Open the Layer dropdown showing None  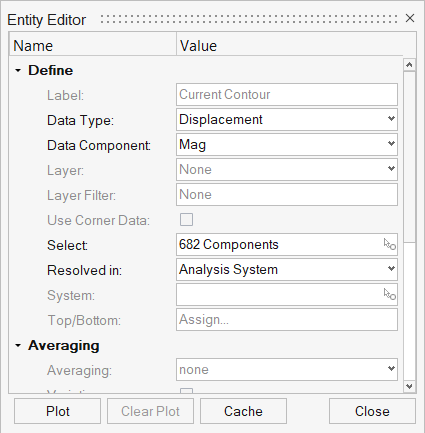point(287,169)
